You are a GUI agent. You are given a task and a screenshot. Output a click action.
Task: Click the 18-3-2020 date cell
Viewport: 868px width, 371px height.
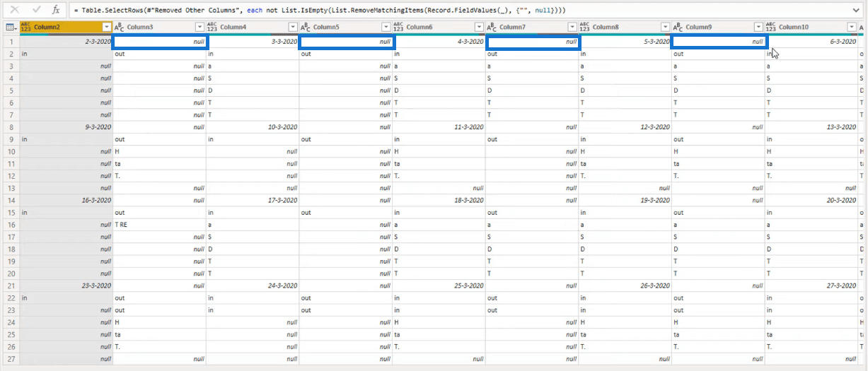(439, 200)
